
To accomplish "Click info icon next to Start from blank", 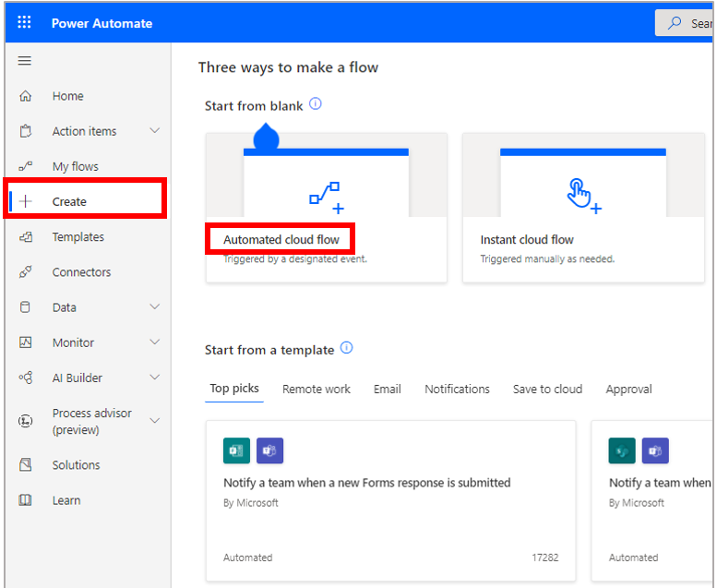I will tap(316, 104).
